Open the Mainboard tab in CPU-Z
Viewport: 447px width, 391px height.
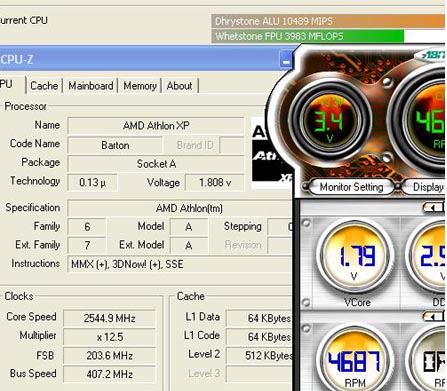(x=91, y=86)
